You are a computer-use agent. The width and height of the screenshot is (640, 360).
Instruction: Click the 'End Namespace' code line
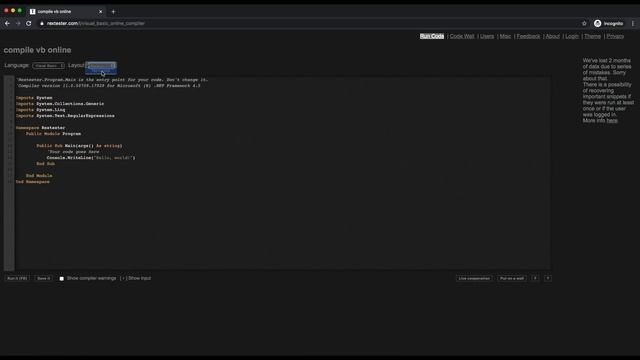tap(33, 182)
